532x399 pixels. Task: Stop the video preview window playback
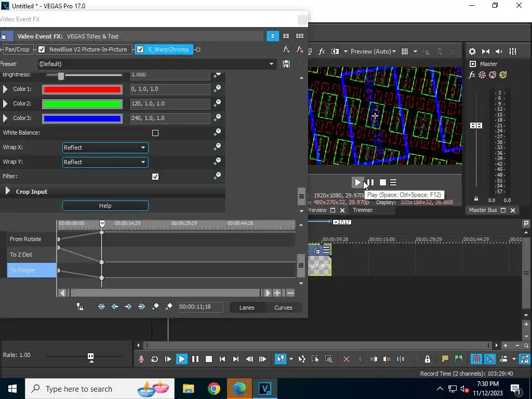pos(383,182)
